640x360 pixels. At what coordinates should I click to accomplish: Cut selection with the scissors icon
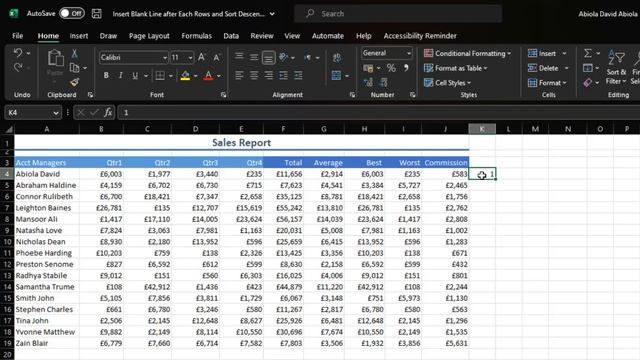coord(74,53)
